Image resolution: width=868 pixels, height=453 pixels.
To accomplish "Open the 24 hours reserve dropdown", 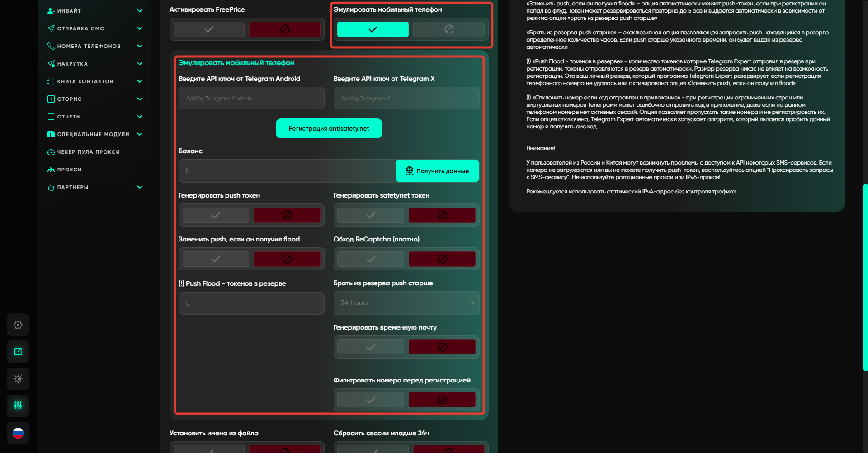I will click(406, 303).
